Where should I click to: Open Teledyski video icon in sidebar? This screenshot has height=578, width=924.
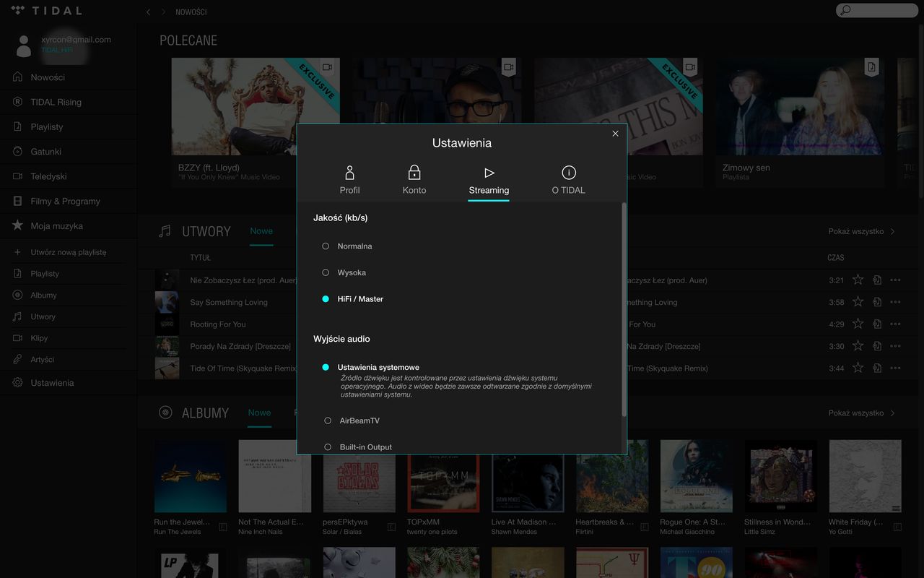(x=17, y=176)
